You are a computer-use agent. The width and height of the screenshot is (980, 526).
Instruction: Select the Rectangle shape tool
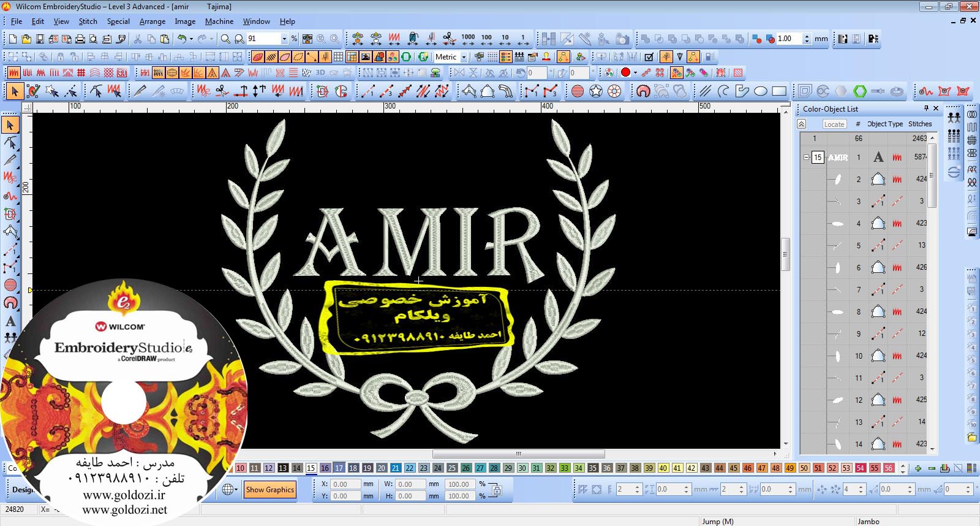tap(779, 91)
